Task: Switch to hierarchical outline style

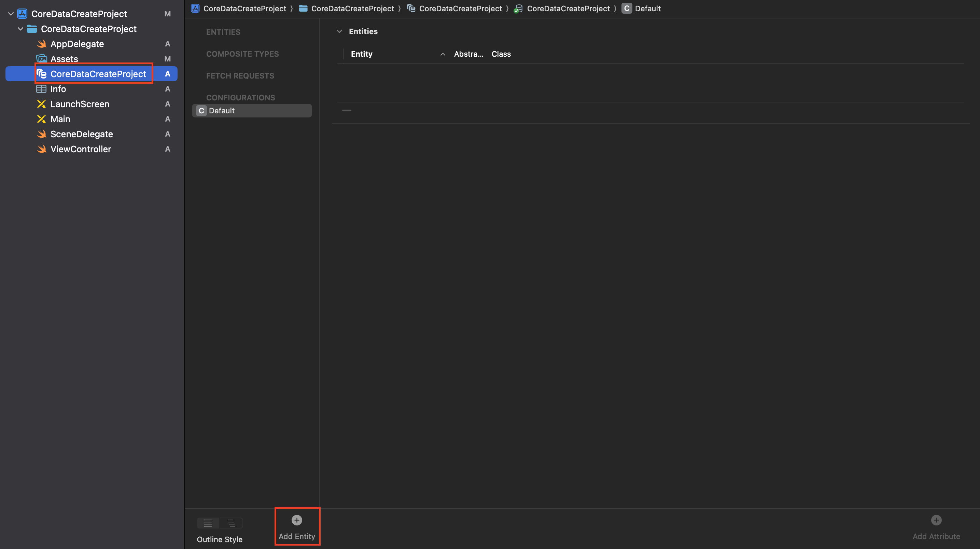Action: 231,523
